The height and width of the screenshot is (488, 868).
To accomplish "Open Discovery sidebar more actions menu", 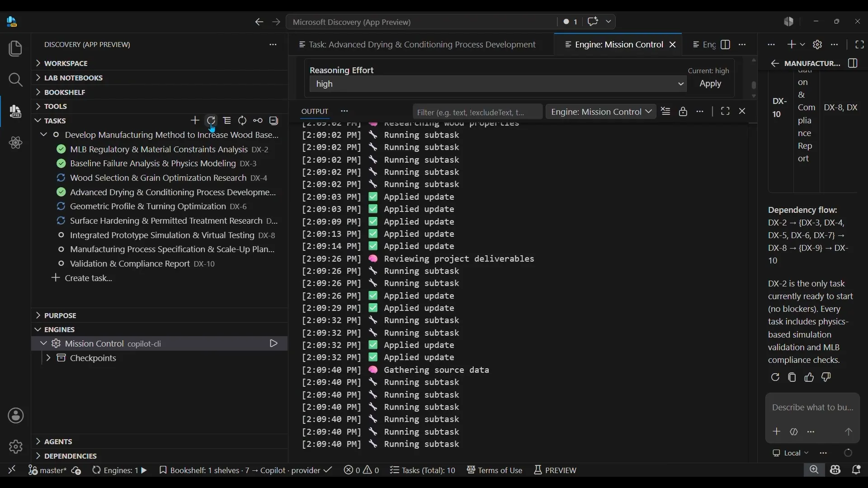I will tap(273, 45).
